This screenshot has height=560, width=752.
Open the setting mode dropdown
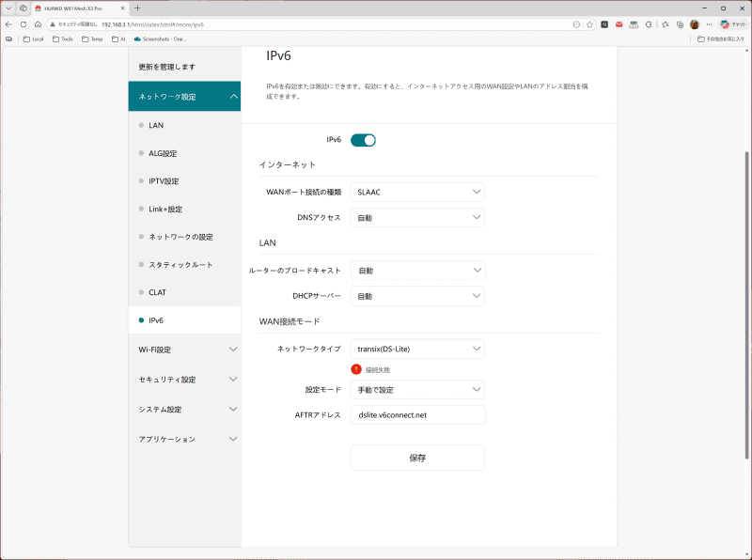[417, 390]
